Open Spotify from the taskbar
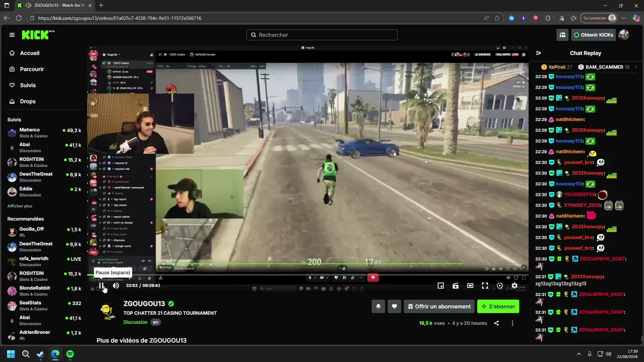Viewport: 644px width, 362px height. point(70,354)
